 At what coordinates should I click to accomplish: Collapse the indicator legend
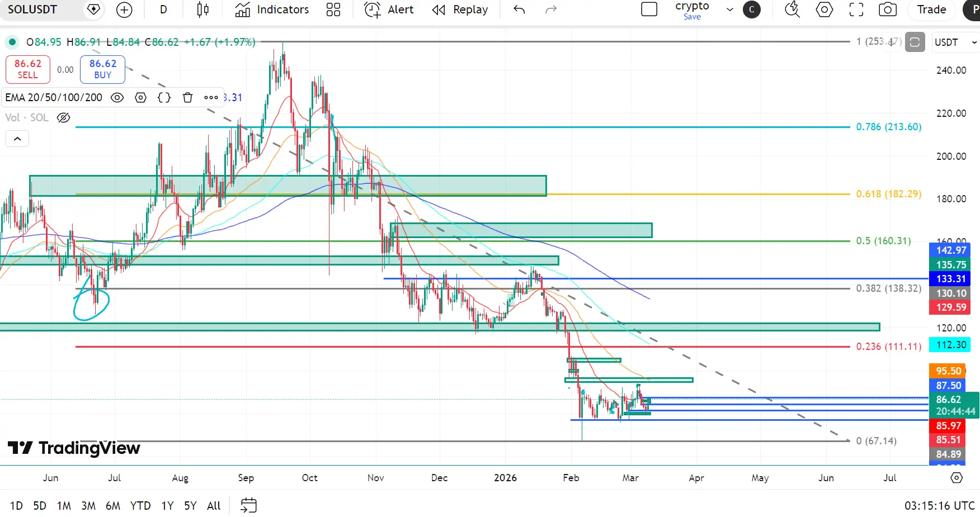pos(17,139)
